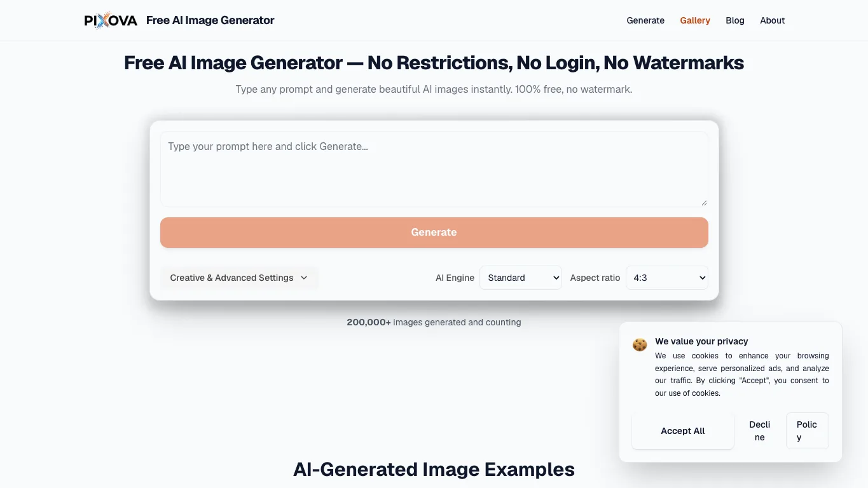Click the prompt textarea resize handle

704,203
